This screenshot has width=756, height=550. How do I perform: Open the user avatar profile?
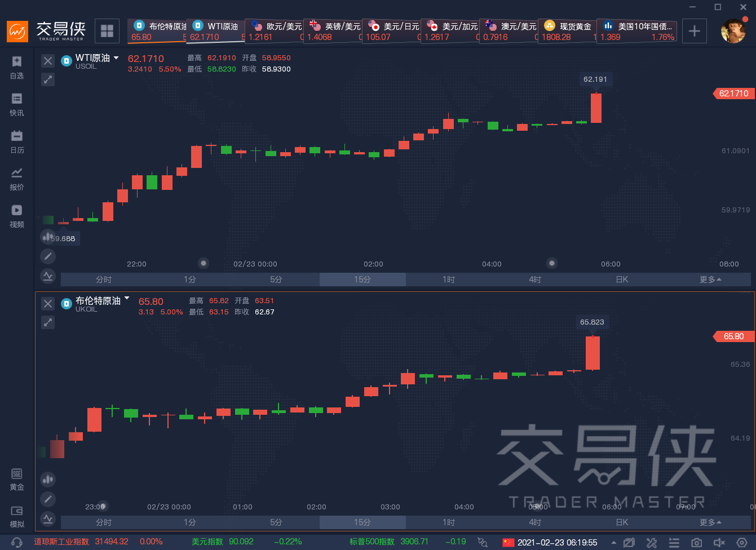733,31
